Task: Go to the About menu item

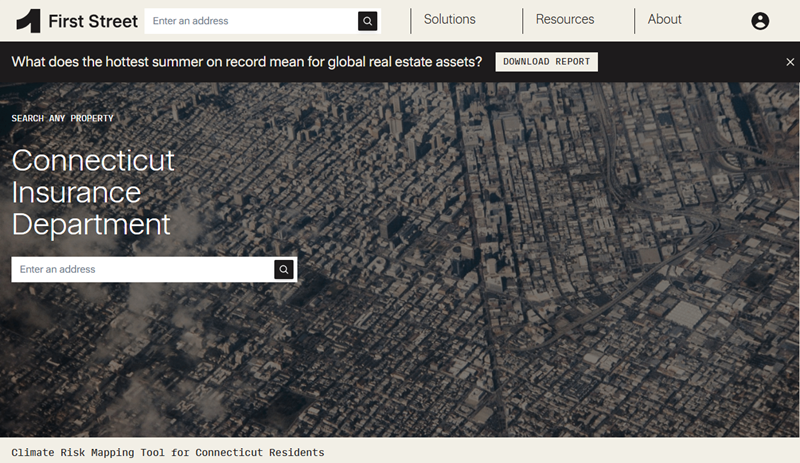Action: point(664,20)
